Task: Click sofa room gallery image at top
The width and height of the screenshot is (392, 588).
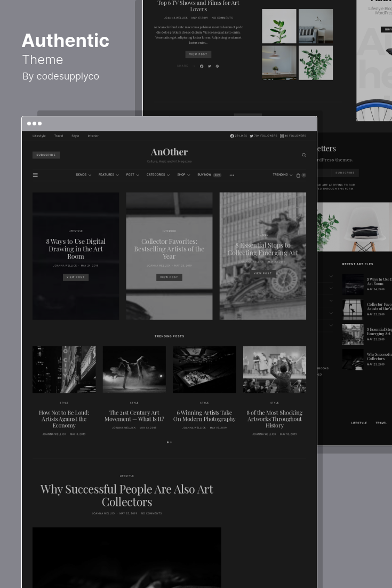Action: [316, 26]
